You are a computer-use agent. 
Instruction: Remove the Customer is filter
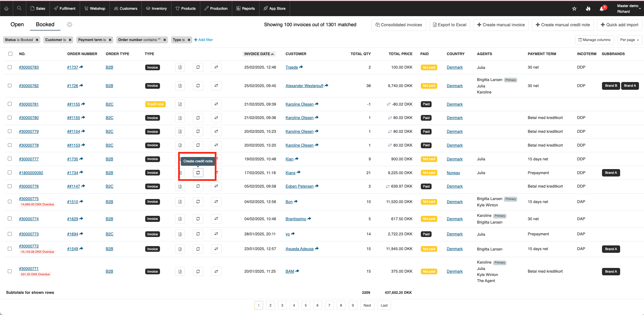coord(70,40)
